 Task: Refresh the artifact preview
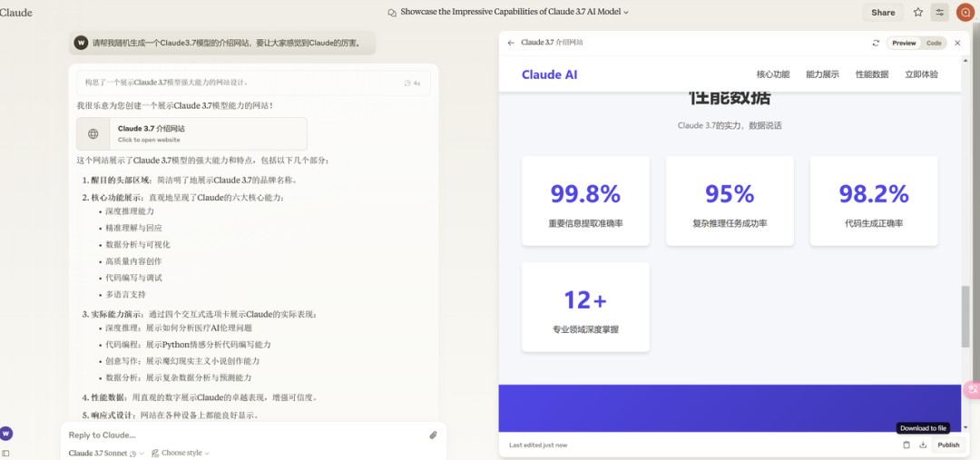(x=876, y=44)
